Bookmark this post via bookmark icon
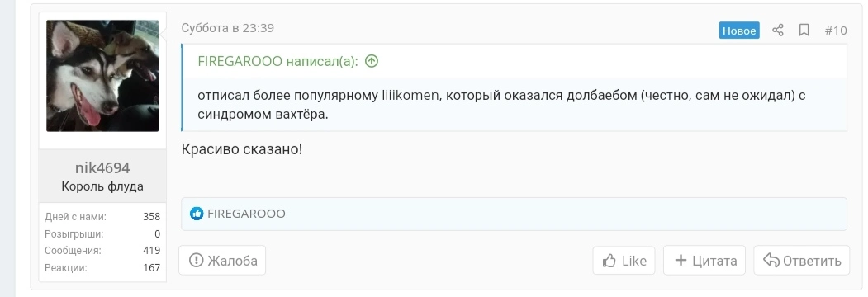The height and width of the screenshot is (297, 868). [804, 30]
